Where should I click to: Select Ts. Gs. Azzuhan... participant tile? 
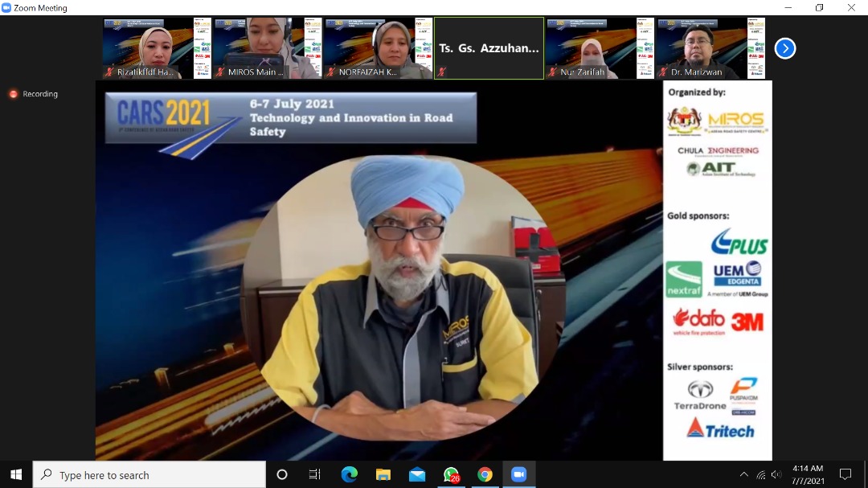[489, 48]
